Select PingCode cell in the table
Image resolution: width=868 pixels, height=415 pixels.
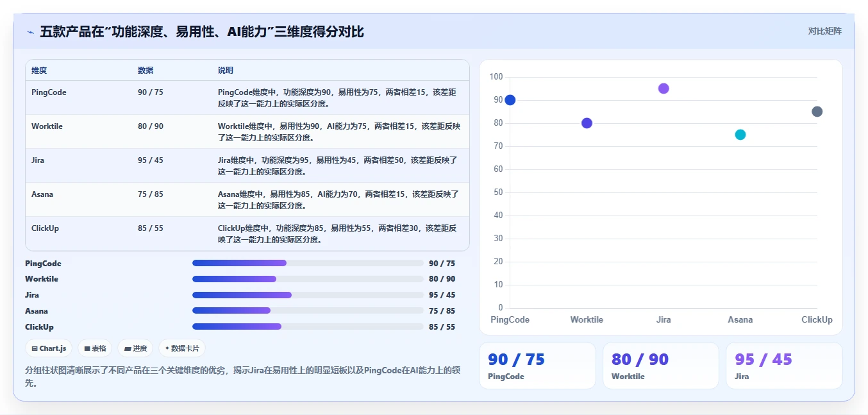coord(49,92)
